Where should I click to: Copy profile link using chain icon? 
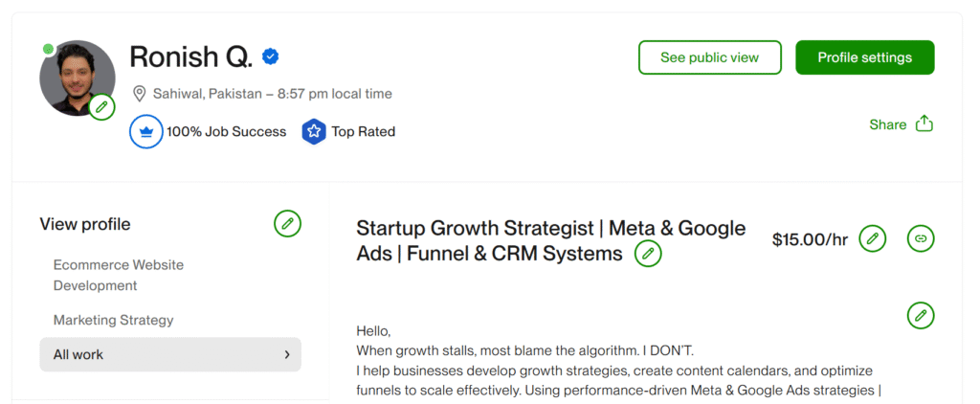921,239
